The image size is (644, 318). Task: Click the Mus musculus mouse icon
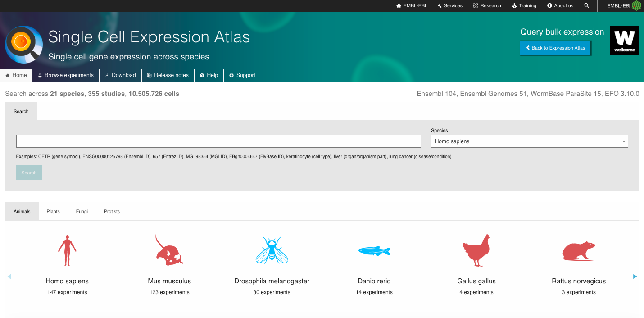click(x=169, y=250)
